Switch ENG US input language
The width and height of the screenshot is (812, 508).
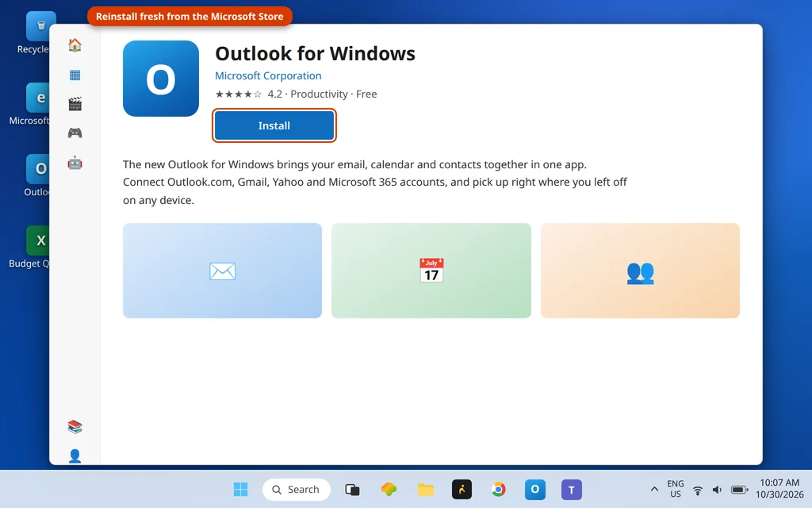click(x=676, y=489)
